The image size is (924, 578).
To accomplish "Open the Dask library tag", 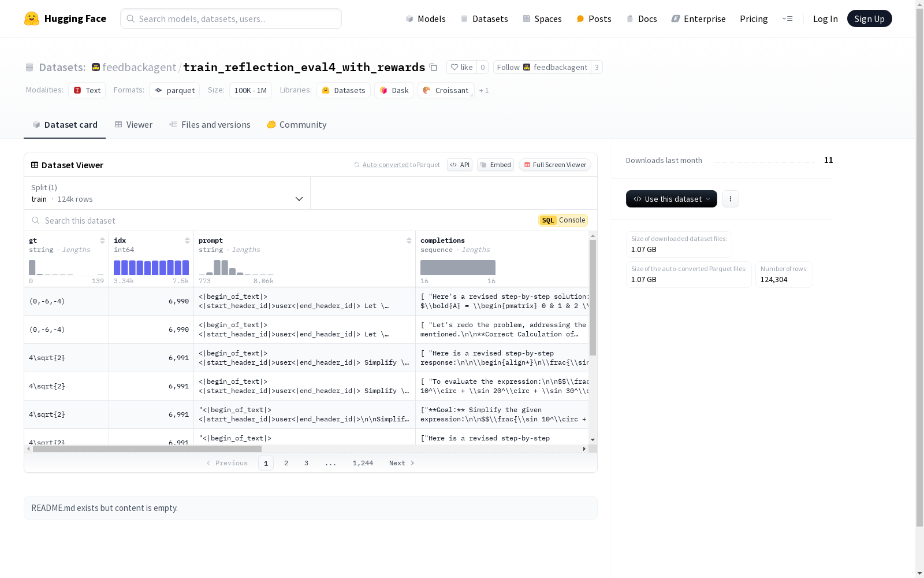I will tap(394, 90).
